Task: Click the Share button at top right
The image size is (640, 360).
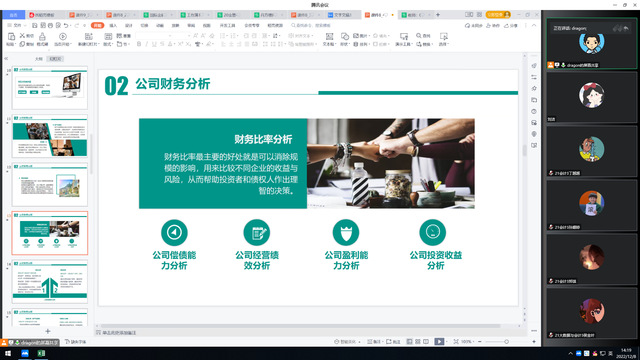Action: coord(511,25)
